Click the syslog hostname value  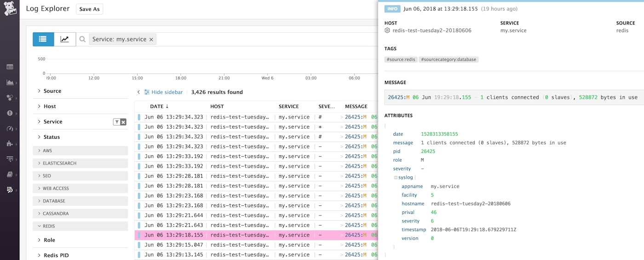click(471, 203)
